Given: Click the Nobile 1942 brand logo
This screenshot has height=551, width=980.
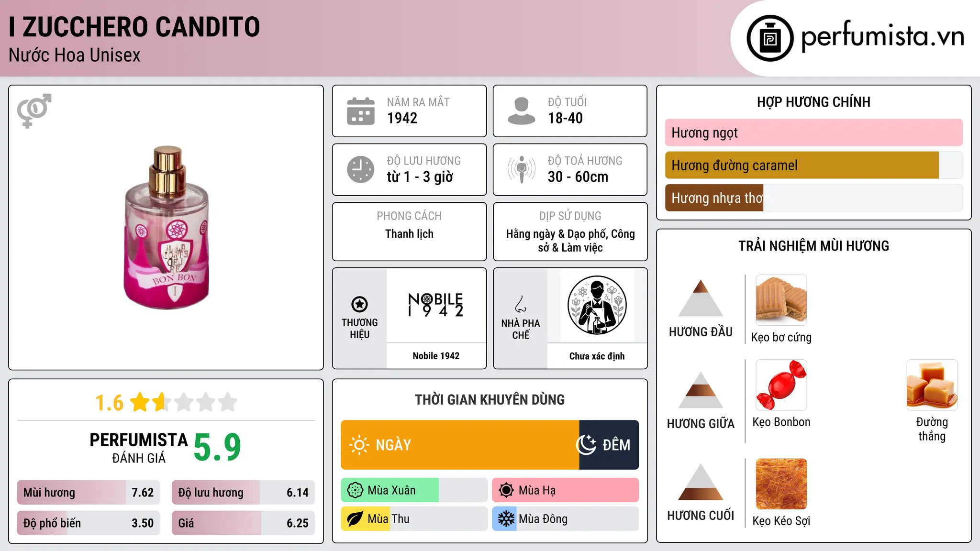Looking at the screenshot, I should pyautogui.click(x=435, y=305).
